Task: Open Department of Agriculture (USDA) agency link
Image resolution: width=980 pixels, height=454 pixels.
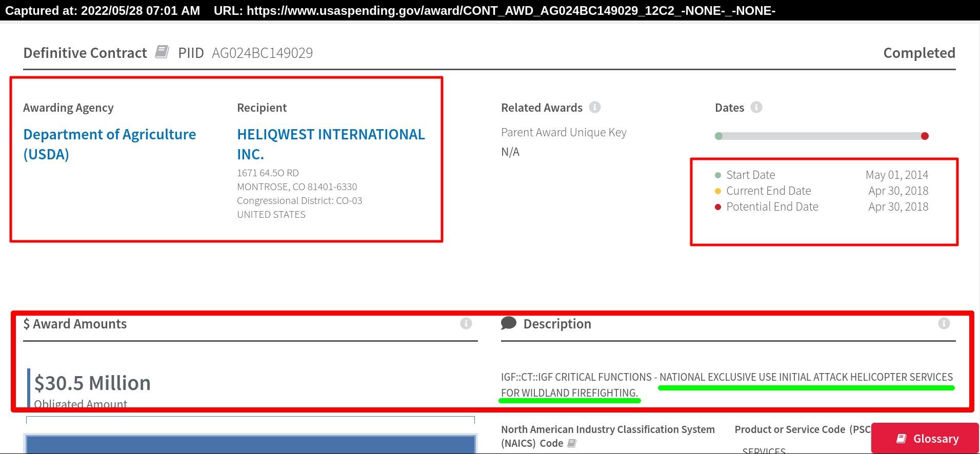Action: point(110,144)
